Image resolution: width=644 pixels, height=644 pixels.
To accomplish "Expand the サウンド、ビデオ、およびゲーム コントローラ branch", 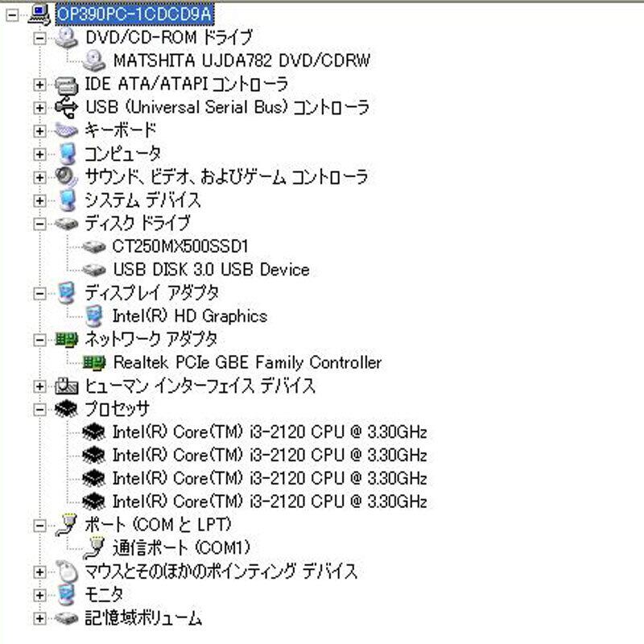I will pos(39,177).
